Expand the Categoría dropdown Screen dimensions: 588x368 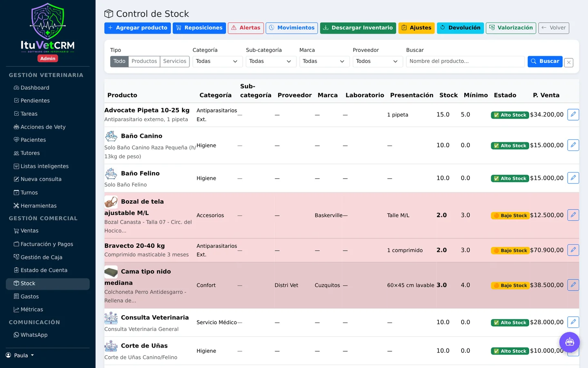click(x=217, y=61)
